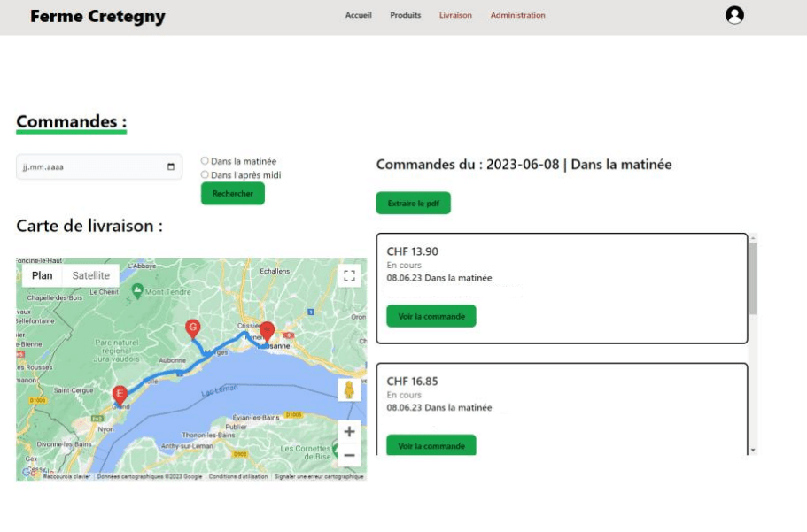Zoom in on the map
This screenshot has width=807, height=532.
click(x=348, y=431)
